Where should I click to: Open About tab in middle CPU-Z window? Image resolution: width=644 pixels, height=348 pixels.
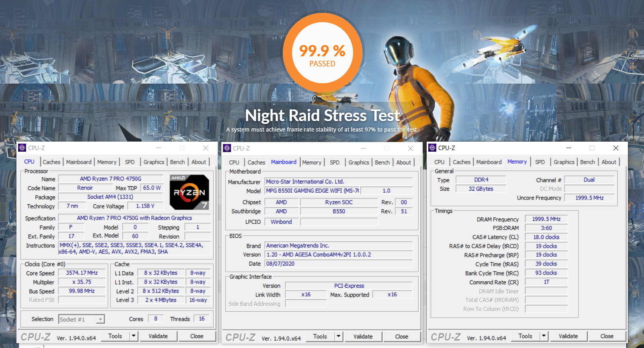[x=404, y=163]
